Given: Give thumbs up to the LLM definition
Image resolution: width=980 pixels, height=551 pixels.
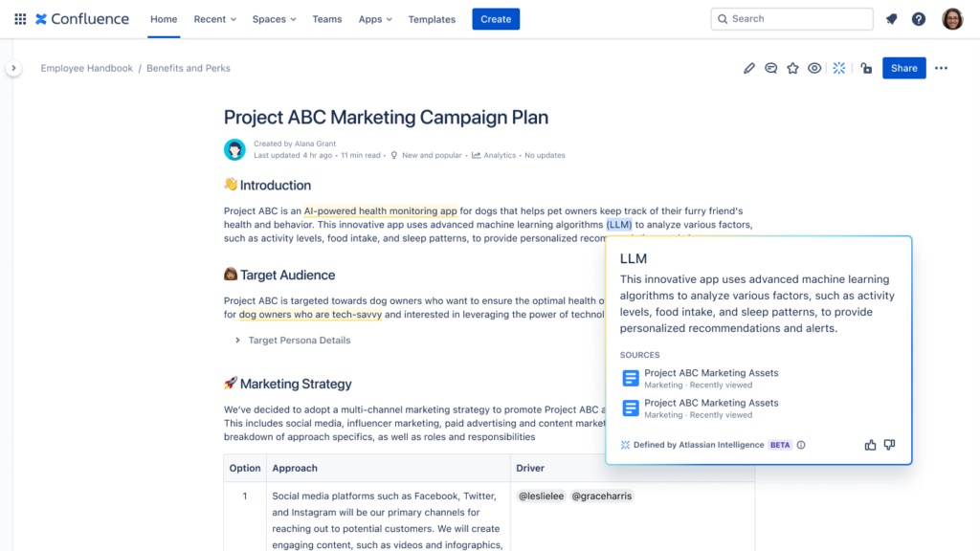Looking at the screenshot, I should (870, 444).
